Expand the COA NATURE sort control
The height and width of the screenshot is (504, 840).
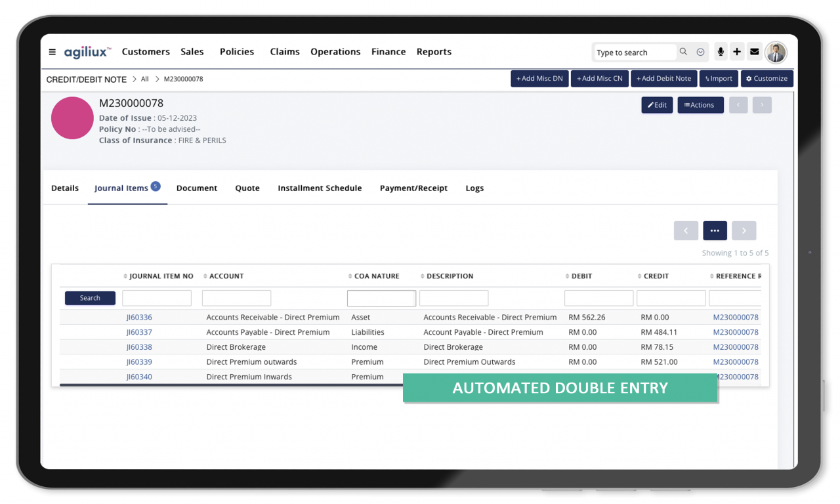350,276
